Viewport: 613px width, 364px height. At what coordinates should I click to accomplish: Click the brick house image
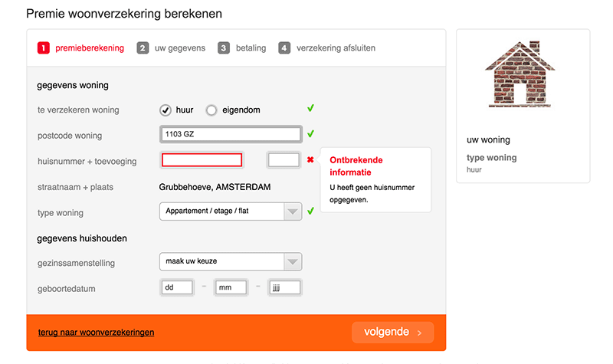pos(520,74)
